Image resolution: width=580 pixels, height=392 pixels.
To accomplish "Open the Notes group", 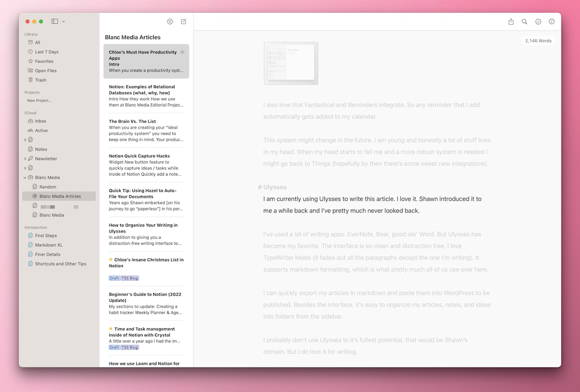I will (59, 150).
